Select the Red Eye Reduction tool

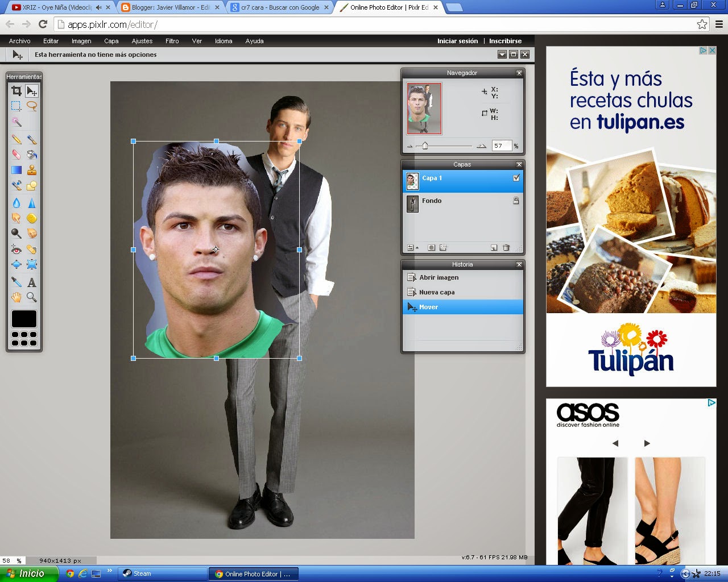pos(16,249)
